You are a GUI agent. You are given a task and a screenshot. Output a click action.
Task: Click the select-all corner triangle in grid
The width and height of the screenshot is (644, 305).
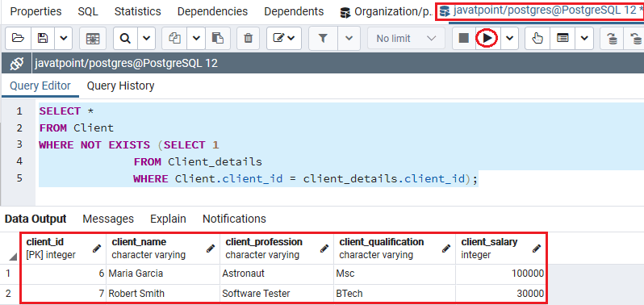click(12, 257)
